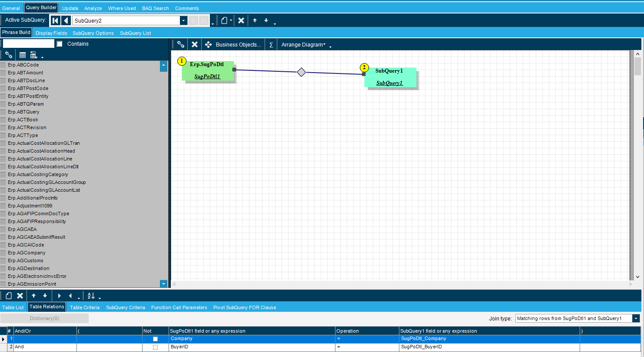Open the BAQ Search tab
The width and height of the screenshot is (644, 357).
(x=156, y=8)
